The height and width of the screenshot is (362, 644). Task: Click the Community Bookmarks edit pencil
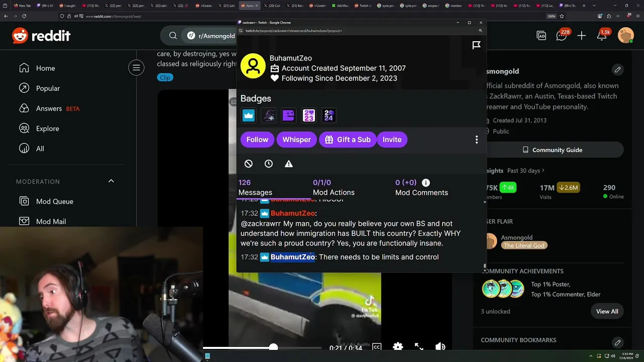point(618,342)
